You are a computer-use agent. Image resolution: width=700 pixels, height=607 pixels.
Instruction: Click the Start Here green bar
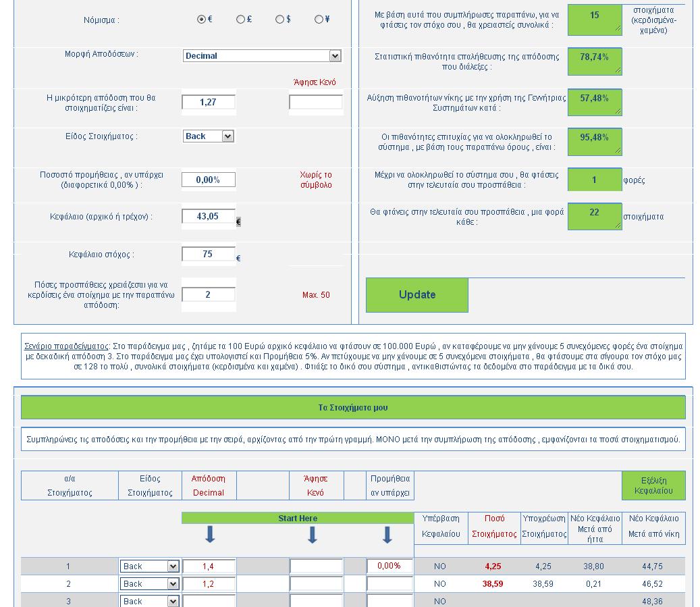(x=298, y=518)
